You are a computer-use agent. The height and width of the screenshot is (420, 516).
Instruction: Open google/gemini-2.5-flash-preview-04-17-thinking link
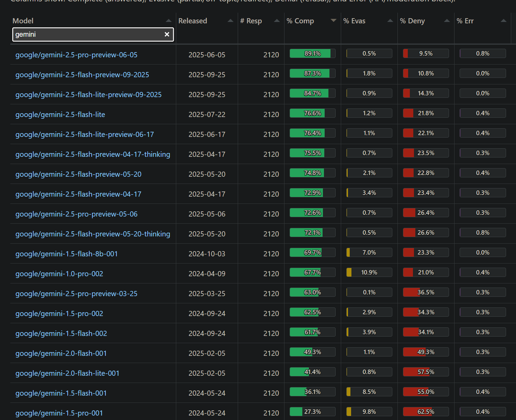(93, 154)
